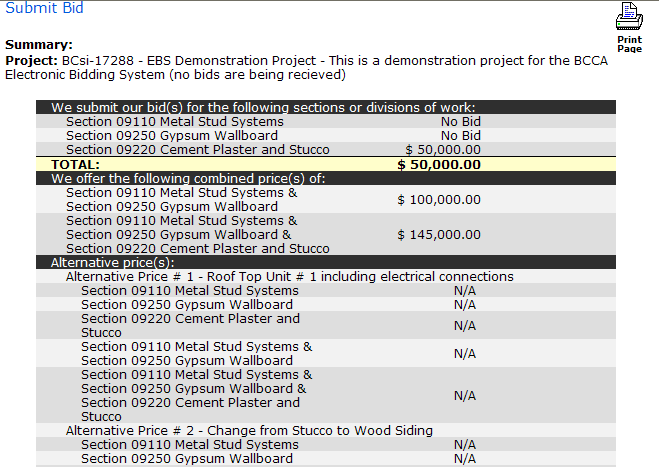
Task: Select Alternative Price # 2 Wood Siding row
Action: (326, 430)
